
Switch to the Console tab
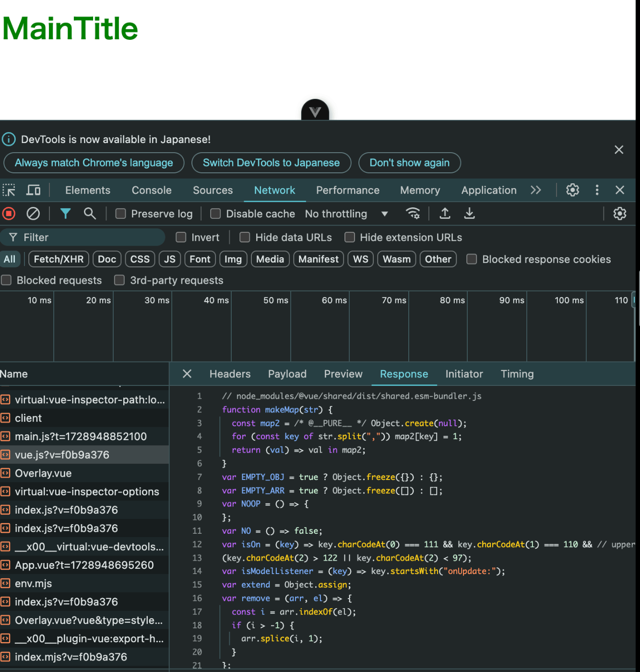coord(152,190)
